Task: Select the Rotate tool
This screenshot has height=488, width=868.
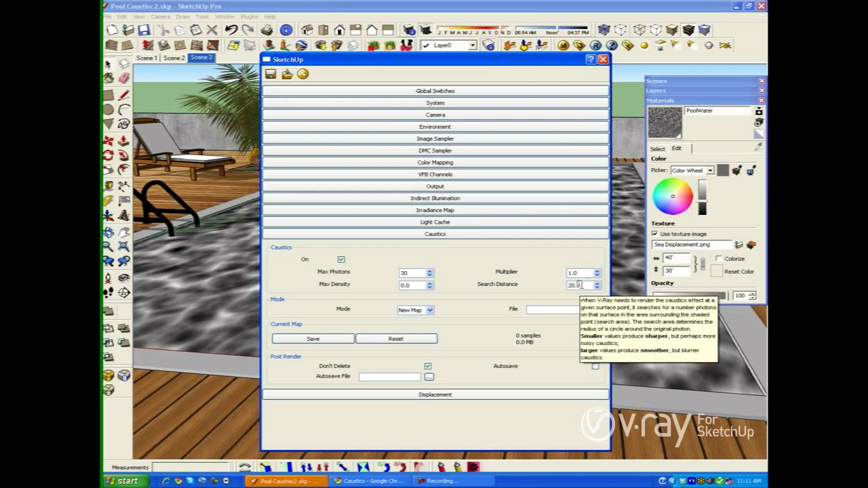Action: tap(108, 155)
